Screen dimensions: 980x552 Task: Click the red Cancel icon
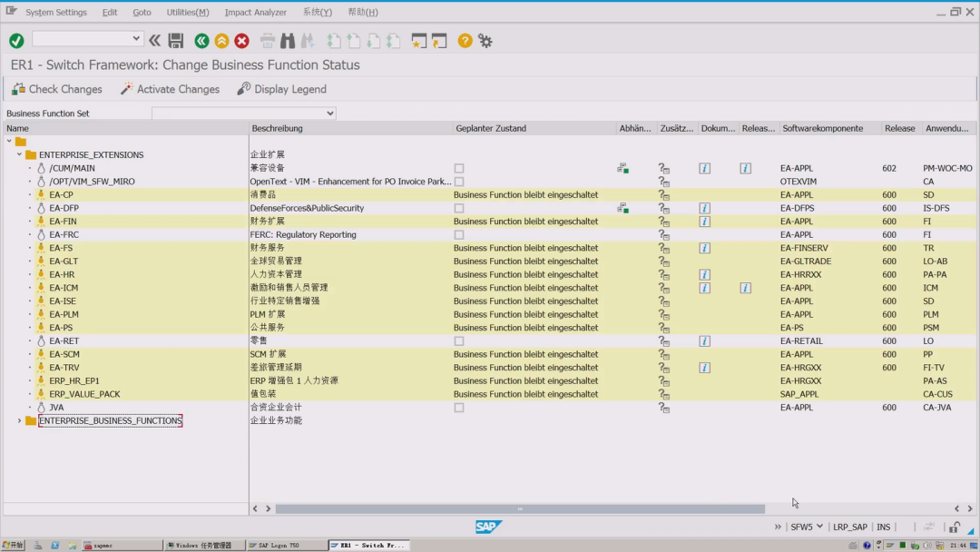tap(242, 41)
